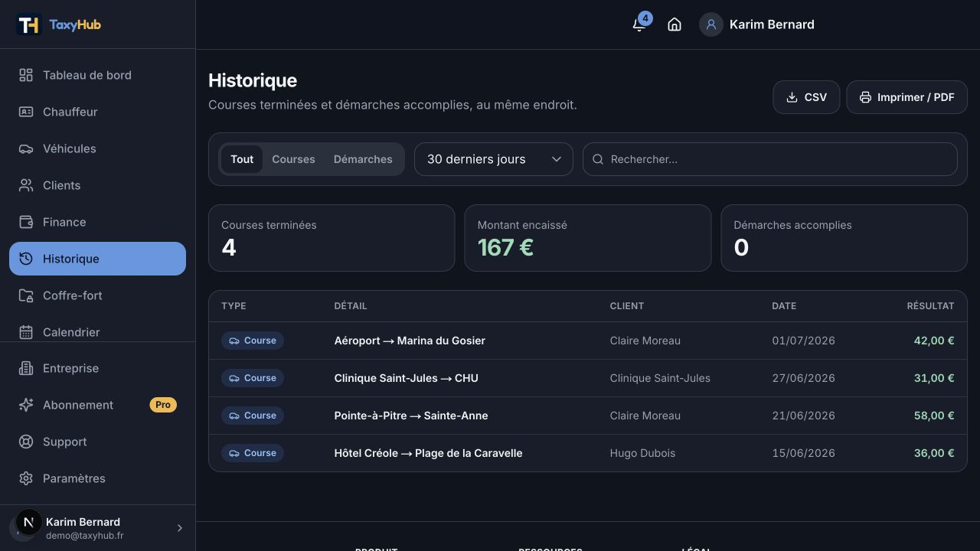Export history as CSV
Viewport: 980px width, 551px height.
[806, 97]
